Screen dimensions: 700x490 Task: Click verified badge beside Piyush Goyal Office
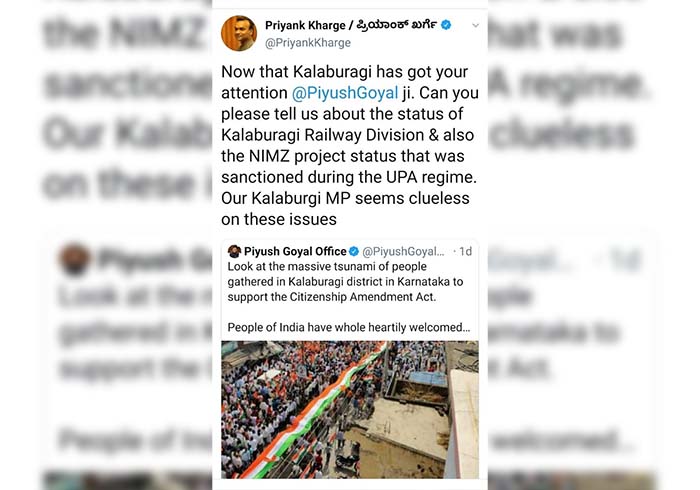[354, 251]
